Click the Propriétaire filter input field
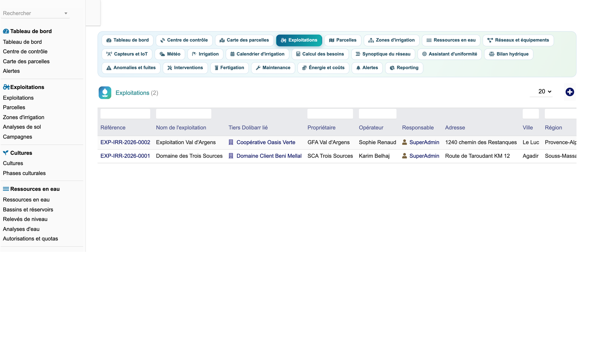The image size is (589, 364). 330,114
